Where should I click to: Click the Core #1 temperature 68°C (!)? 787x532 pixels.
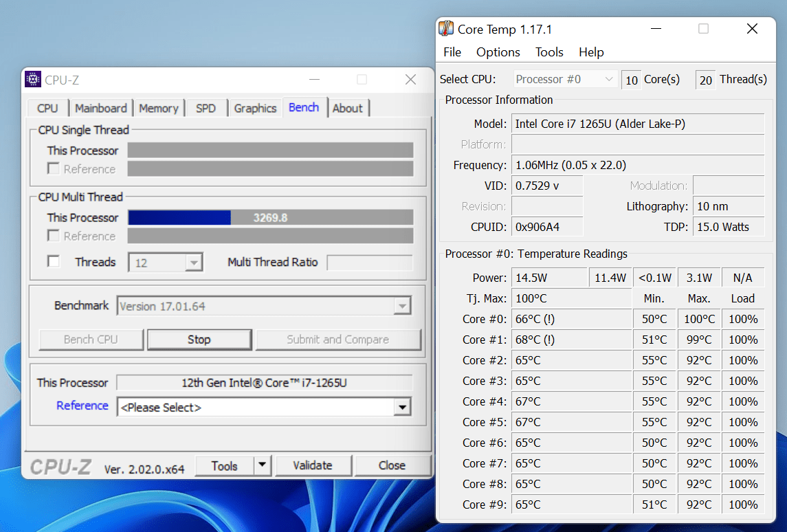571,340
